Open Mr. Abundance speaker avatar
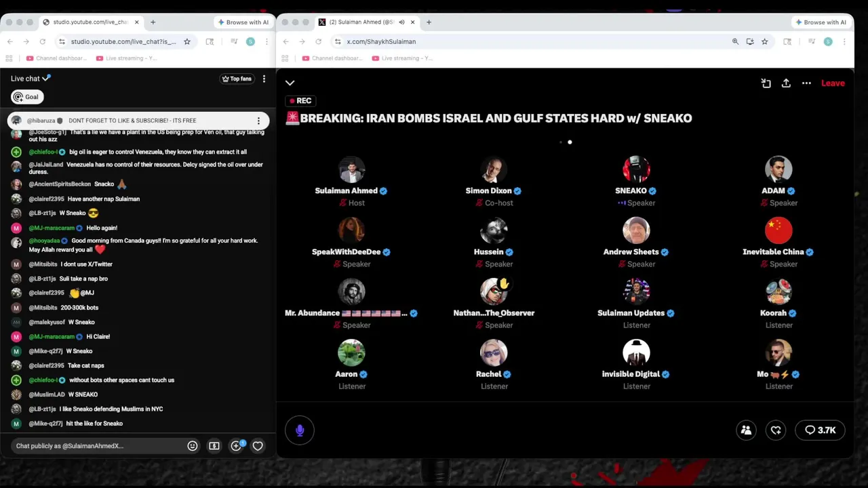 click(351, 291)
